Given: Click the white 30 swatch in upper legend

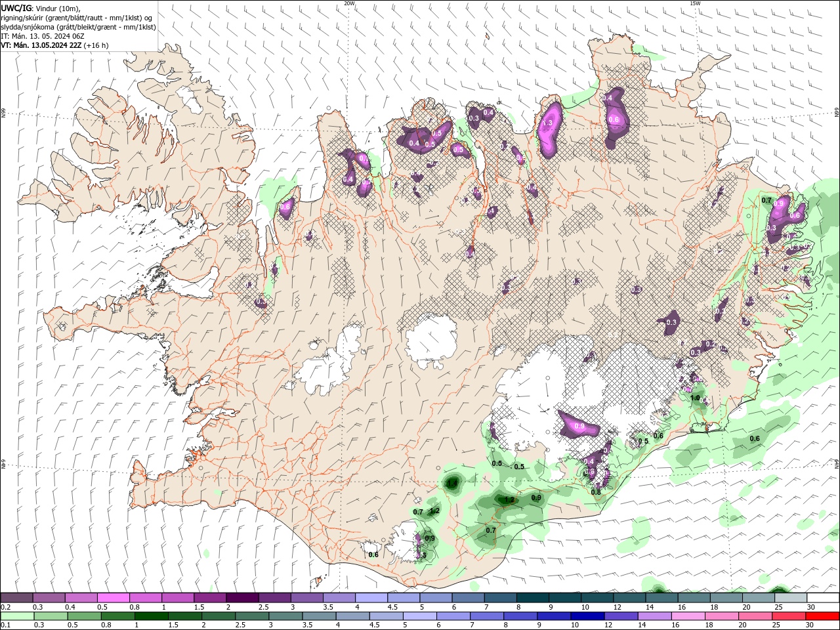Looking at the screenshot, I should pyautogui.click(x=824, y=597).
